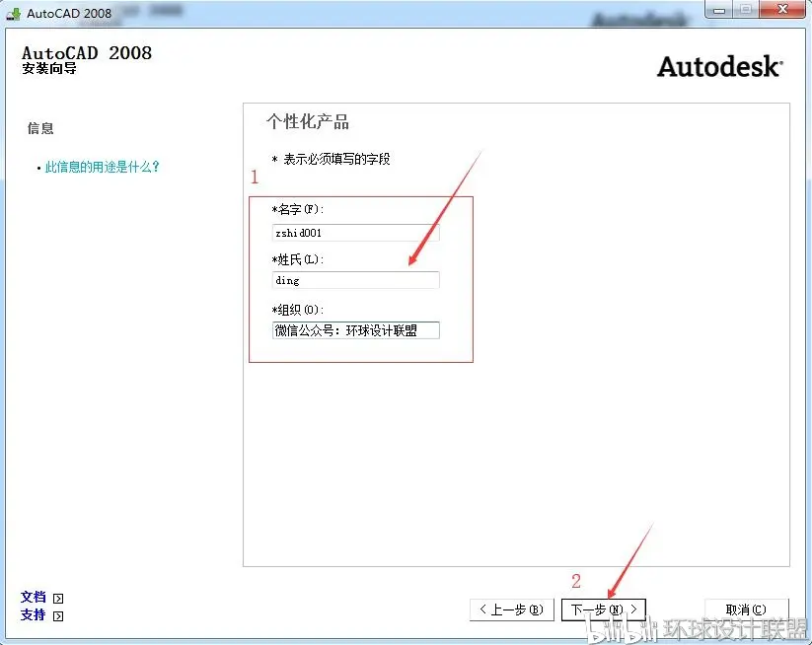Click the 个性化产品 heading text

click(x=308, y=122)
